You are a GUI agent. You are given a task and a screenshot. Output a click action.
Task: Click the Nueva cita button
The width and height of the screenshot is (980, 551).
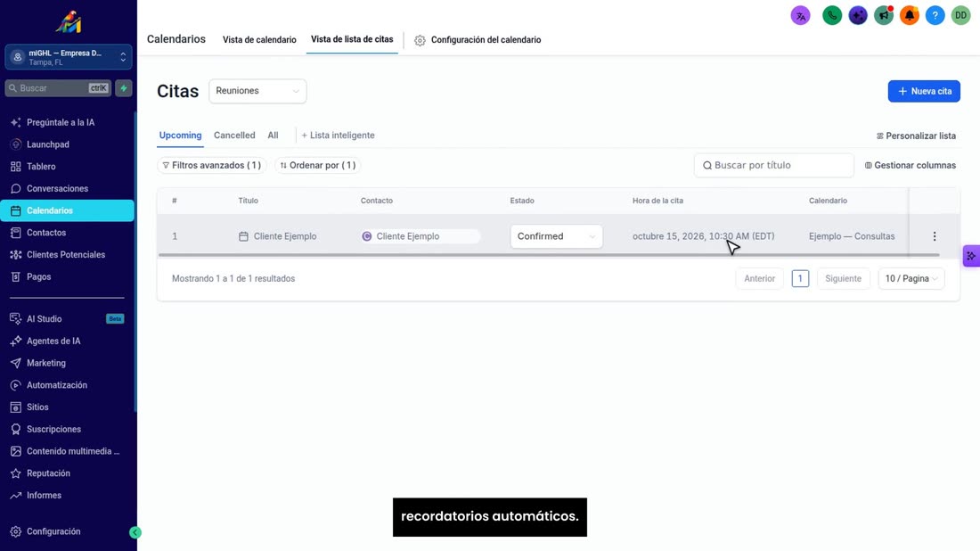pos(924,91)
